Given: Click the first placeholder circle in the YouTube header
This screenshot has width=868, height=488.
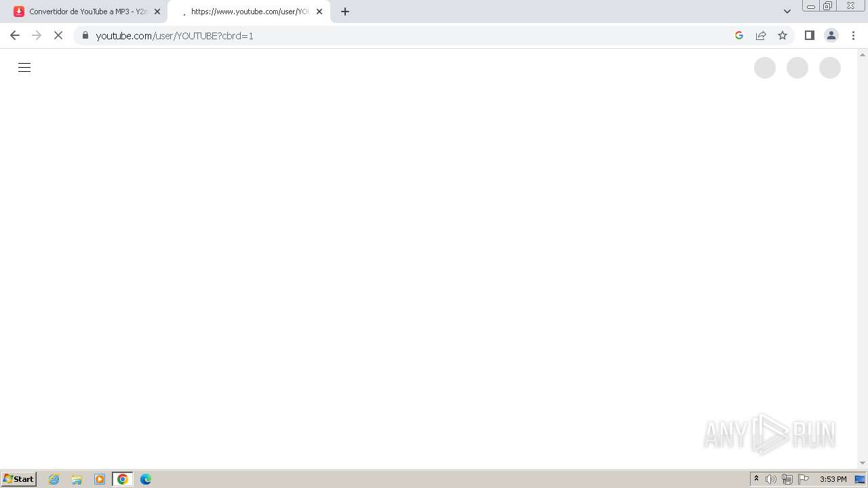Looking at the screenshot, I should (x=765, y=68).
